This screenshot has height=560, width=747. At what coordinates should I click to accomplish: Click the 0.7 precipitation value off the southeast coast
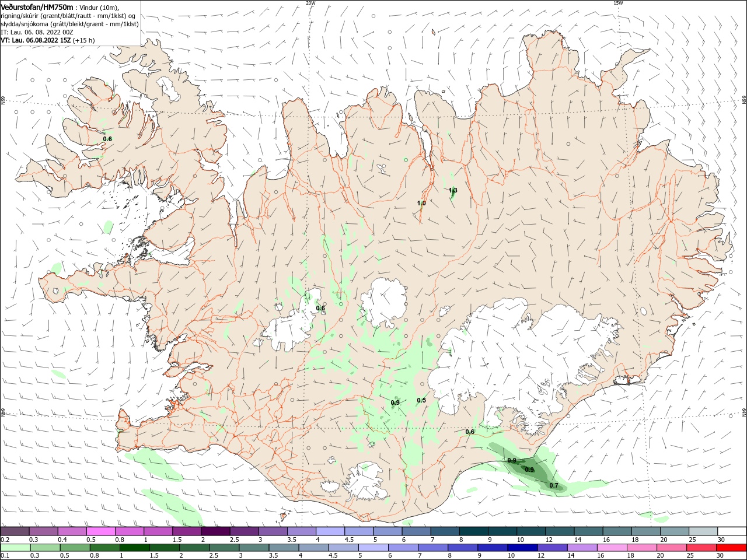click(554, 485)
